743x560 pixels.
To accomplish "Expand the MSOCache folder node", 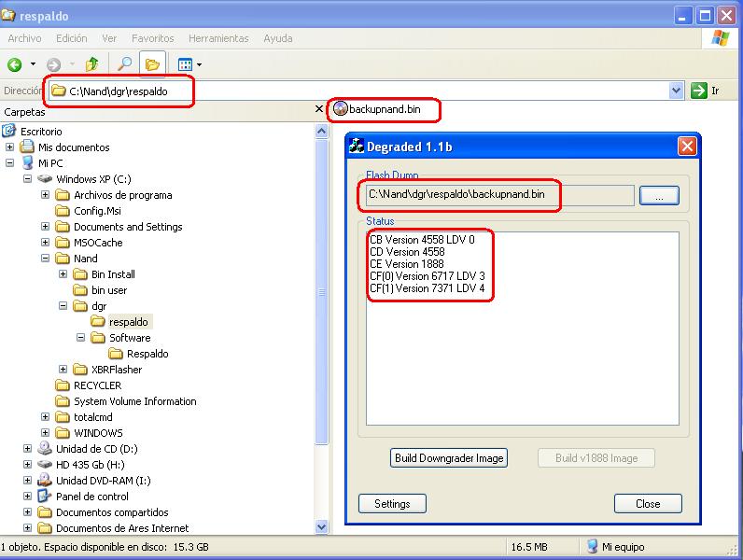I will 45,243.
